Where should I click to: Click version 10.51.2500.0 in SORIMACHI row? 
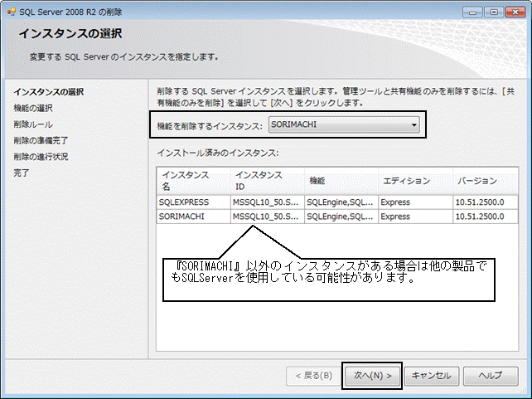point(486,217)
